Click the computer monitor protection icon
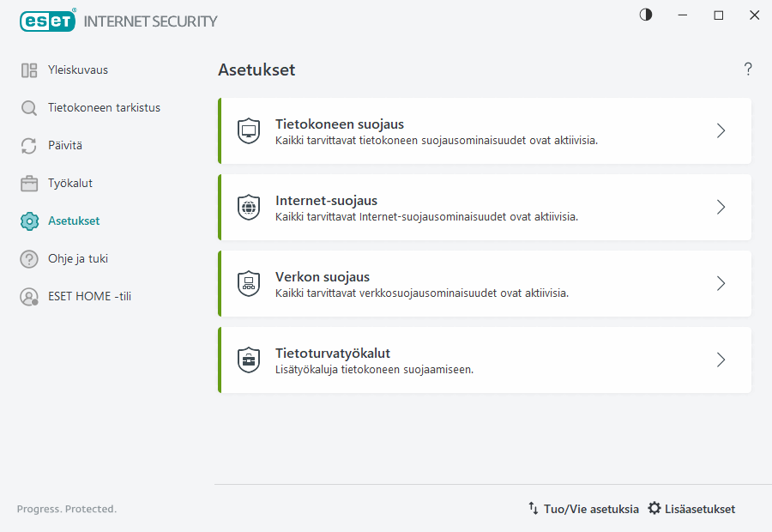This screenshot has height=532, width=772. (248, 130)
